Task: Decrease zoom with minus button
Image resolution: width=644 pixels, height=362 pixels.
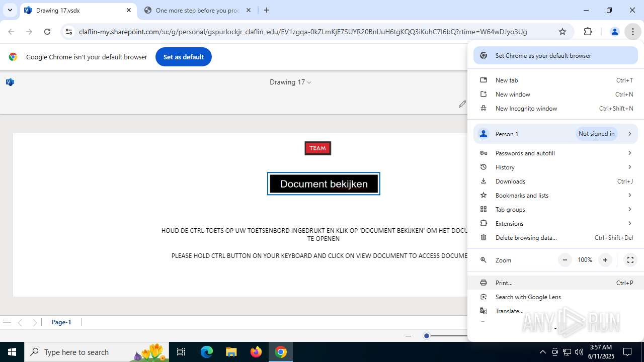Action: (x=565, y=260)
